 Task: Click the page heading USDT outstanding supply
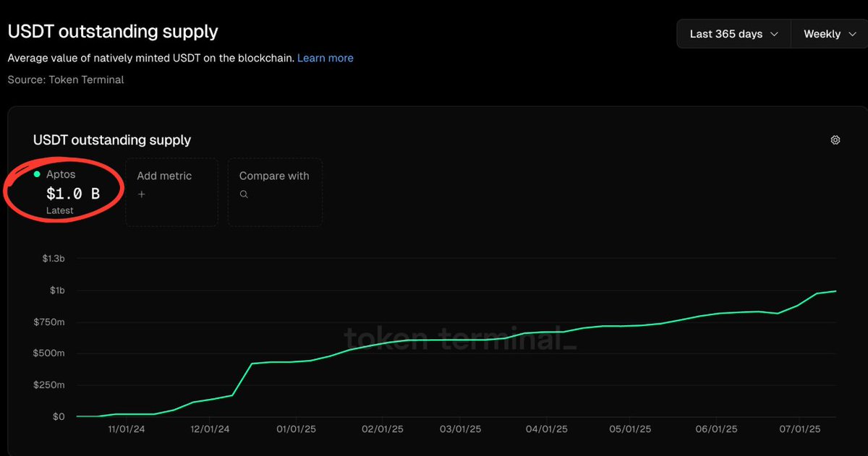113,31
